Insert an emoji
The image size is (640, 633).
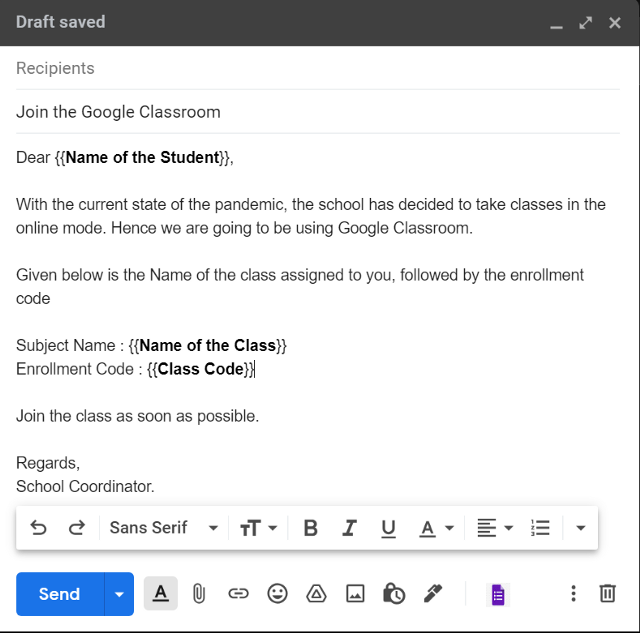point(278,593)
